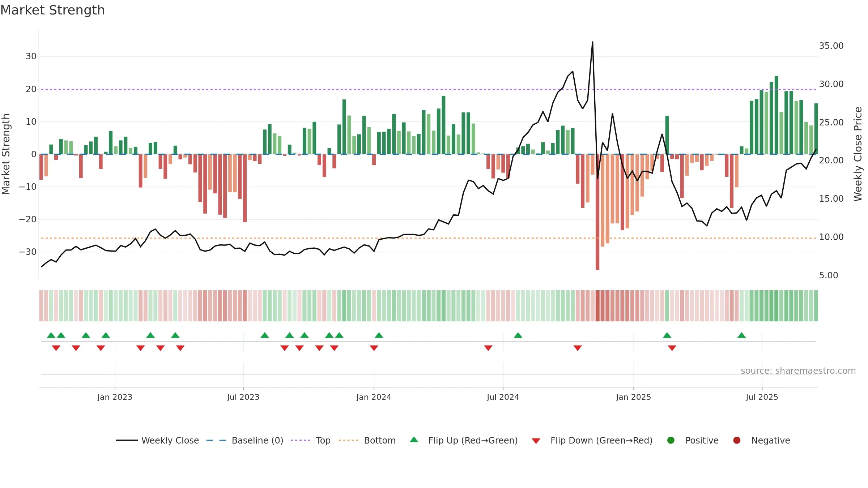Image resolution: width=868 pixels, height=488 pixels.
Task: Click the Jan 2023 x-axis label
Action: pos(115,397)
